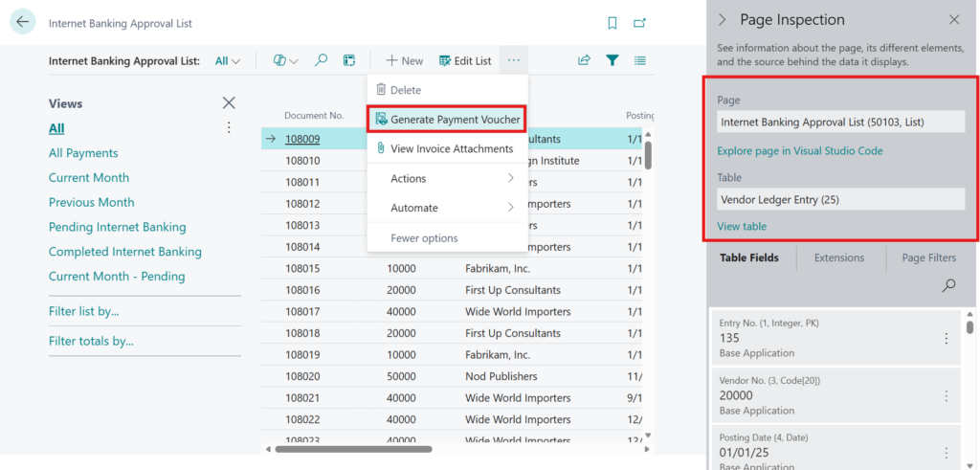Expand the Automate submenu
The image size is (980, 470).
click(x=448, y=208)
